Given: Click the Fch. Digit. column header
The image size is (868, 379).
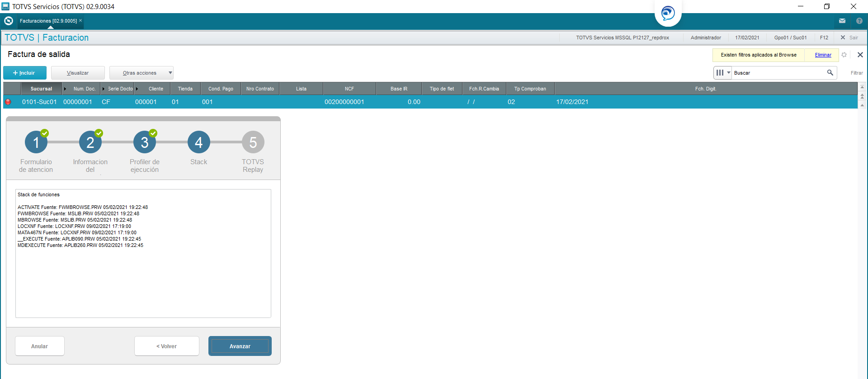Looking at the screenshot, I should click(x=706, y=89).
